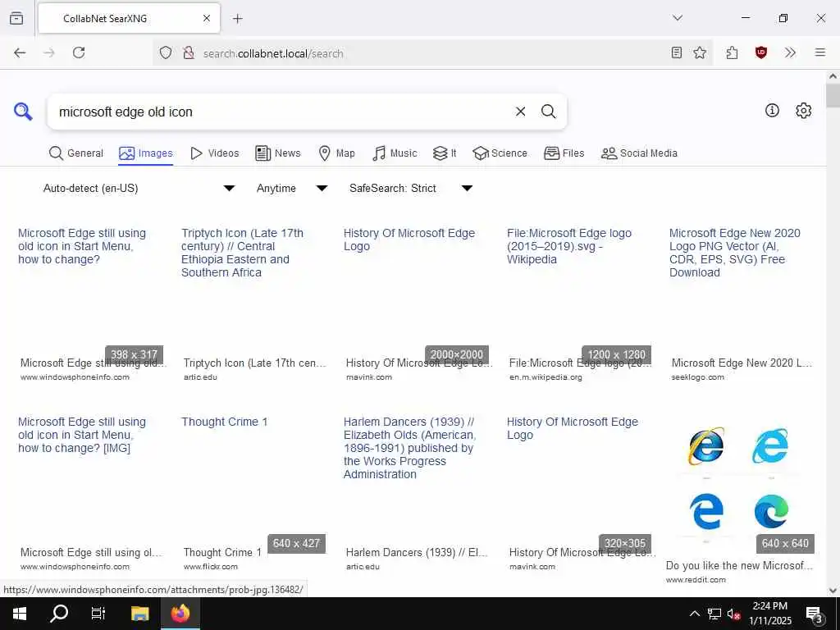840x630 pixels.
Task: Submit search with magnifier button
Action: (548, 112)
